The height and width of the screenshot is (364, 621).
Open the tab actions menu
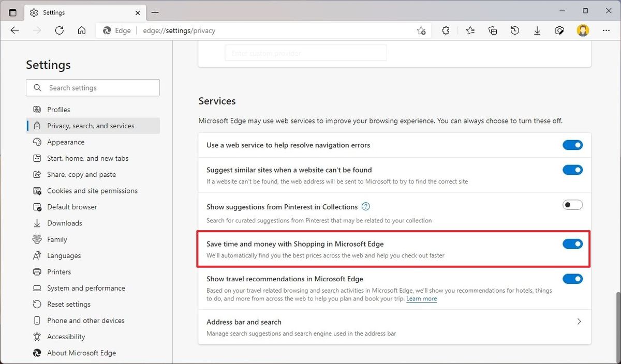point(12,11)
